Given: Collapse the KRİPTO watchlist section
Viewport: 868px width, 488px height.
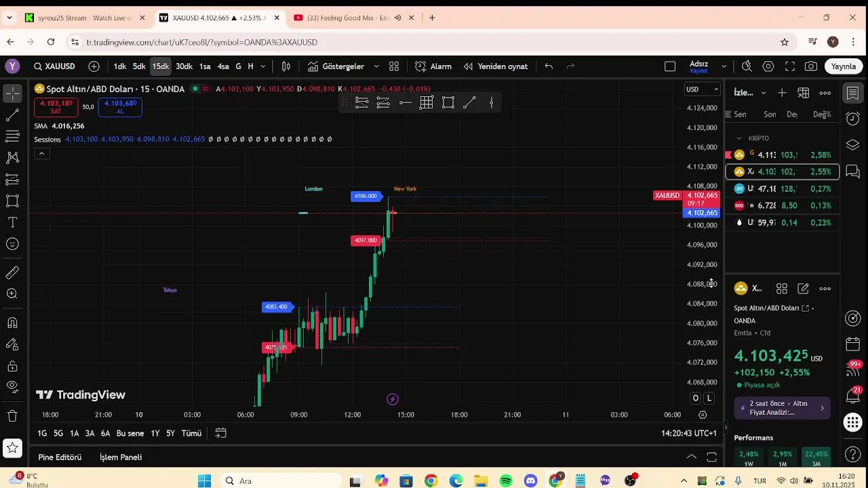Looking at the screenshot, I should (739, 138).
